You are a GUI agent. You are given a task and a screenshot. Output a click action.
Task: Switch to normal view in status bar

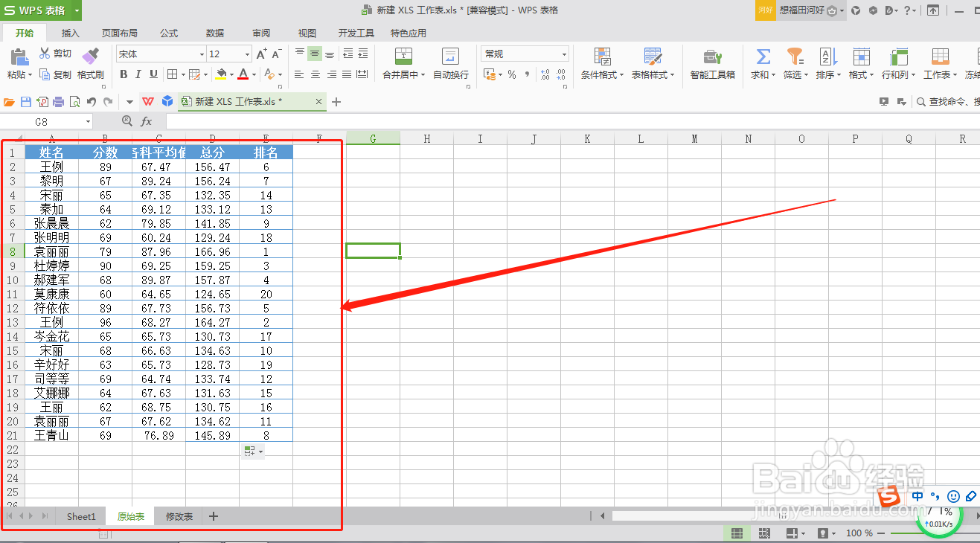click(737, 533)
